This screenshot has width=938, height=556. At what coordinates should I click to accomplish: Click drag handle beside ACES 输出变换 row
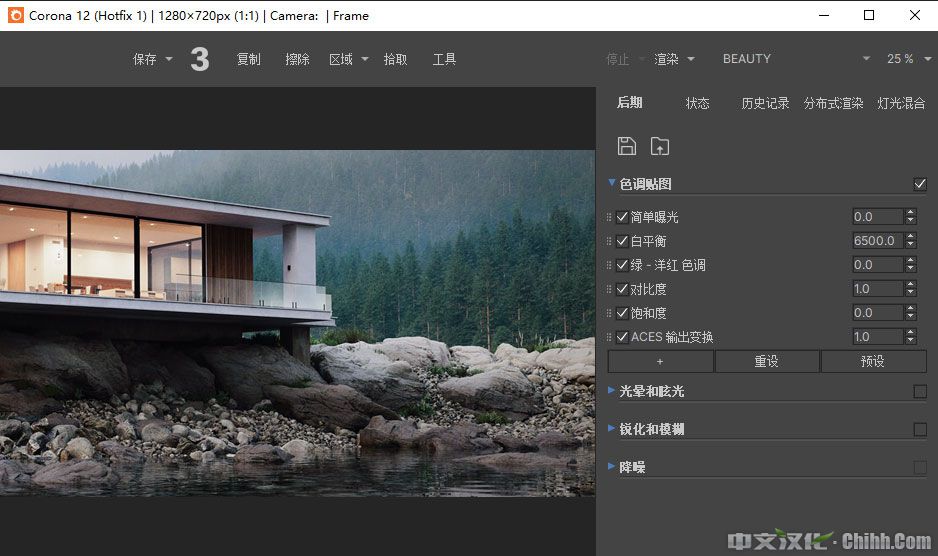(610, 337)
